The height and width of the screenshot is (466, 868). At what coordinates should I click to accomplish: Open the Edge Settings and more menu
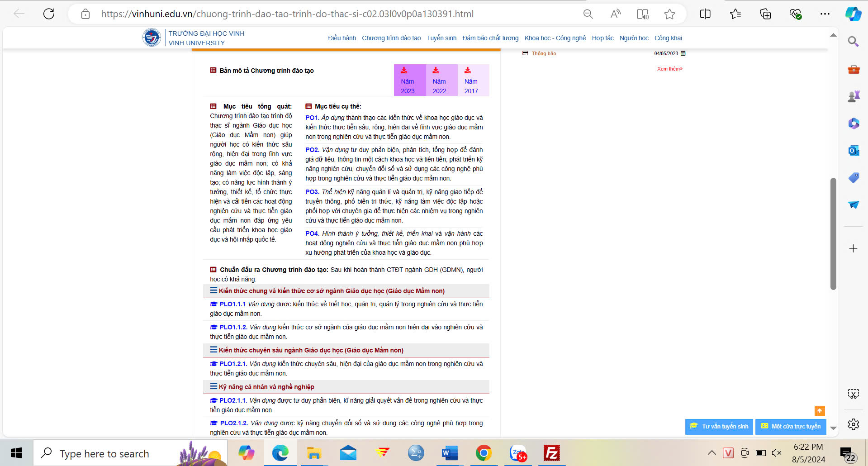pos(825,14)
